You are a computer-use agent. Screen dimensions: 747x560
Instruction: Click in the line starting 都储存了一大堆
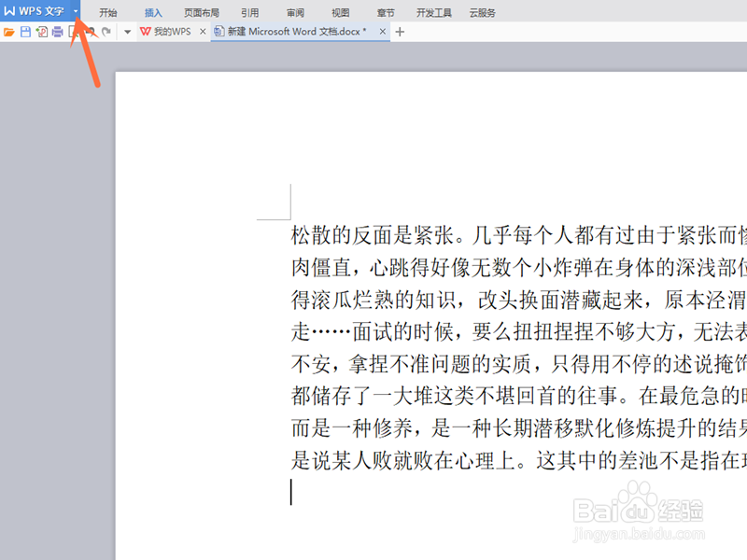(x=519, y=396)
